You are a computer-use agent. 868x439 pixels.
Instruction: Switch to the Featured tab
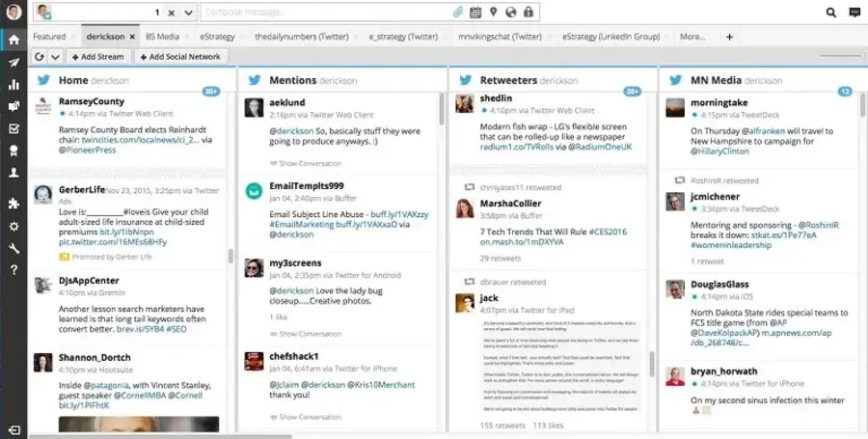49,37
